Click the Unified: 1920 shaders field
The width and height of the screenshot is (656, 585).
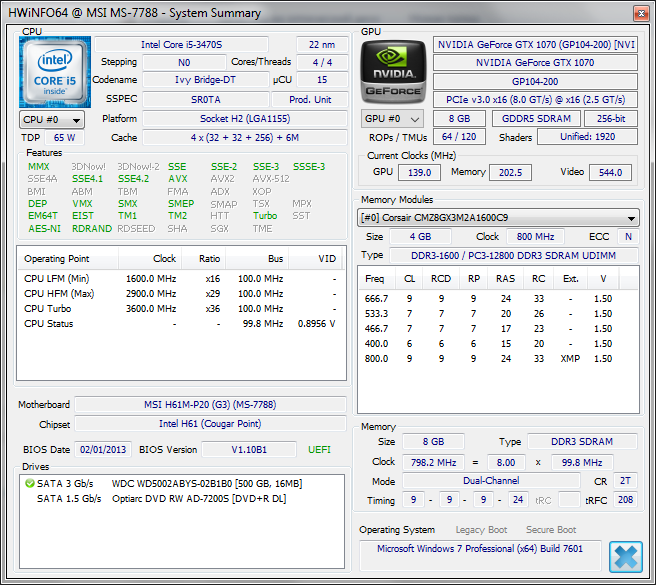587,137
